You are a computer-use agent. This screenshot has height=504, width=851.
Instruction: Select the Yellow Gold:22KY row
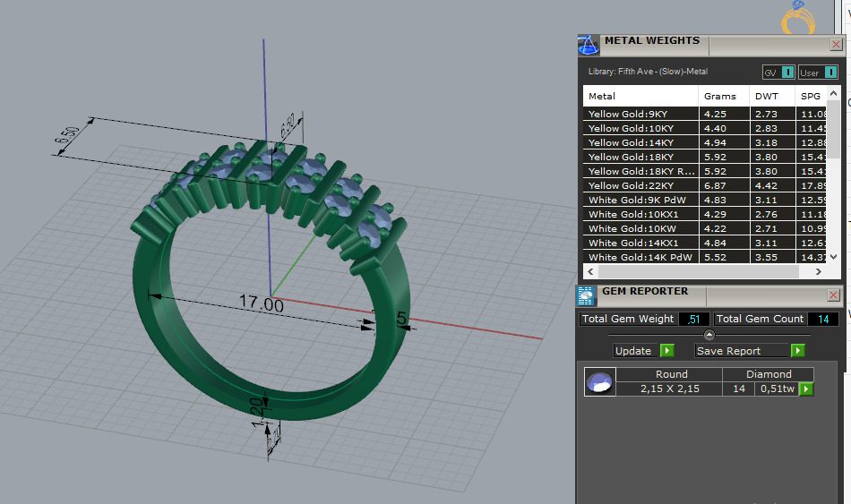[x=704, y=185]
